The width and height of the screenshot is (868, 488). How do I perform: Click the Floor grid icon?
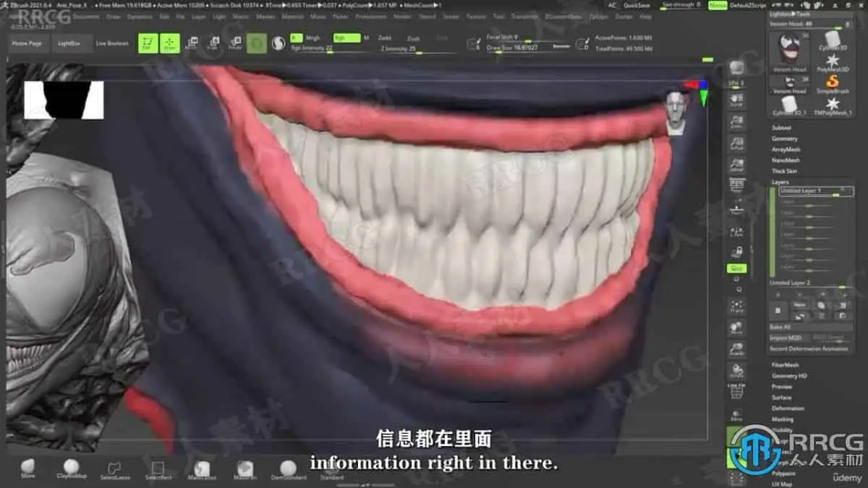coord(736,210)
